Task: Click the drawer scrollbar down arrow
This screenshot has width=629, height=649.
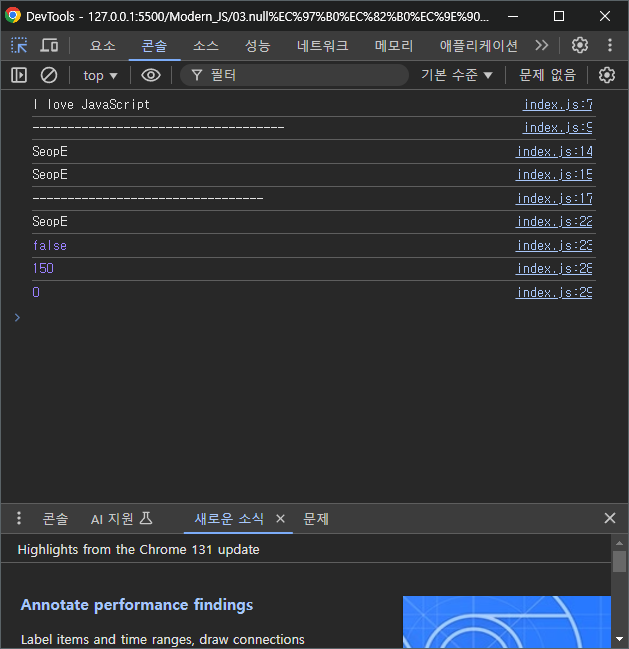Action: pyautogui.click(x=619, y=639)
